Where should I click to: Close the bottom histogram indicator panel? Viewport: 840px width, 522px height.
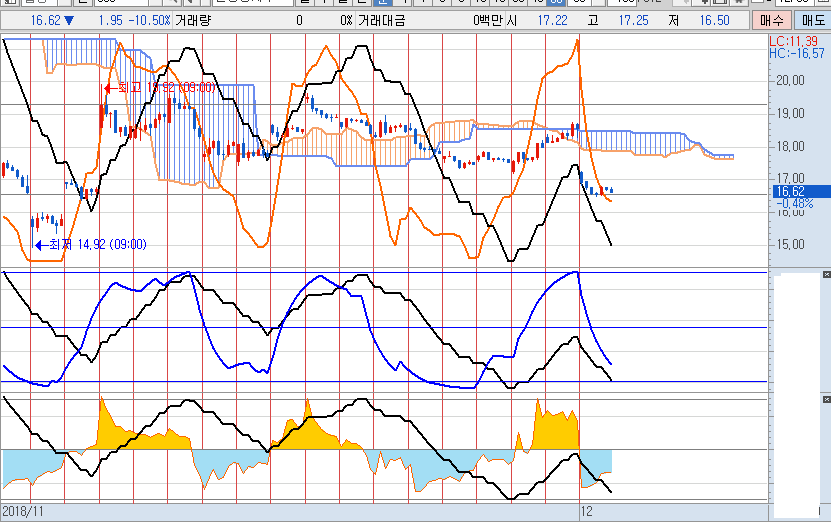click(x=825, y=398)
